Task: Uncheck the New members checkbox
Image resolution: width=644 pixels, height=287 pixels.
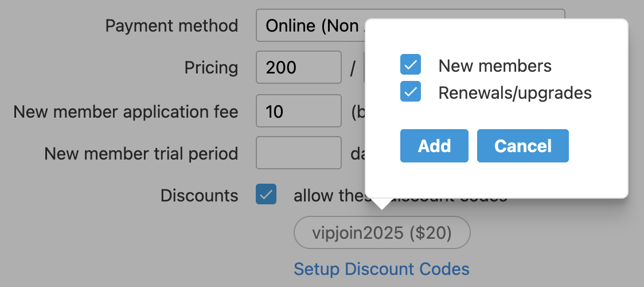Action: point(411,65)
